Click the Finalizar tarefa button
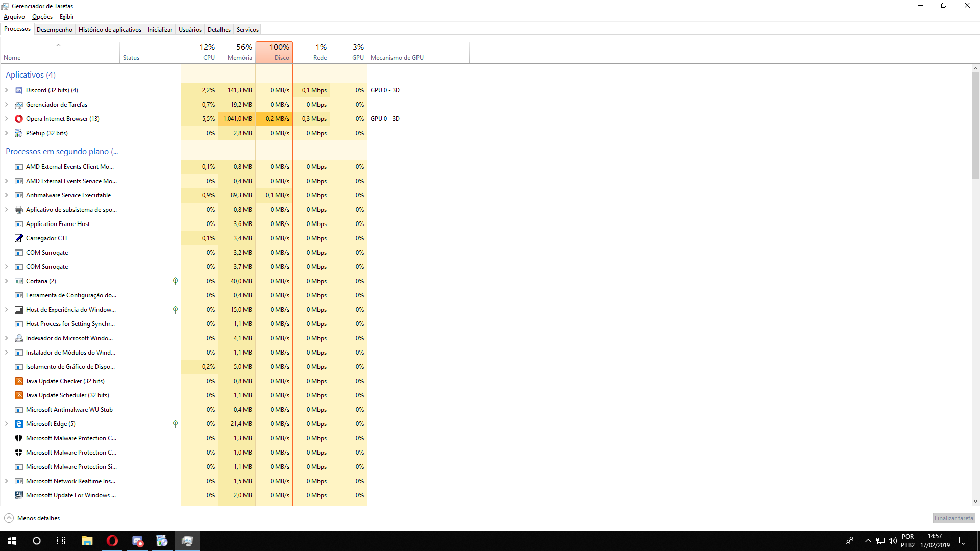This screenshot has width=980, height=551. pos(953,518)
